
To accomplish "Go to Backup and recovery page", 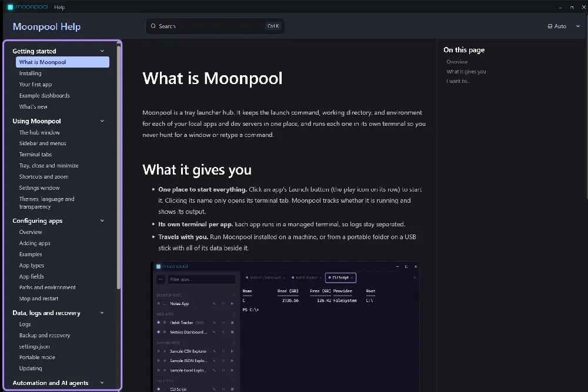I will pos(45,336).
